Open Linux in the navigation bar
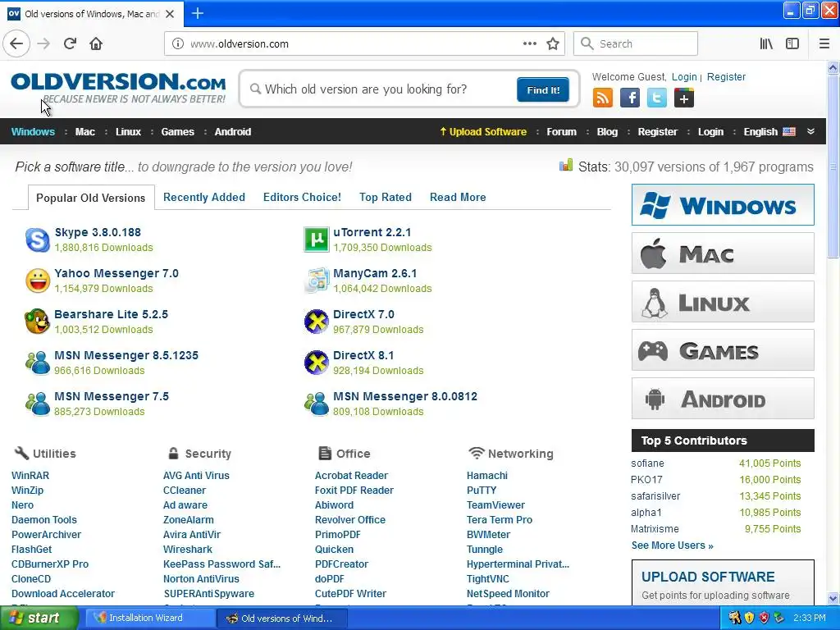 tap(129, 132)
